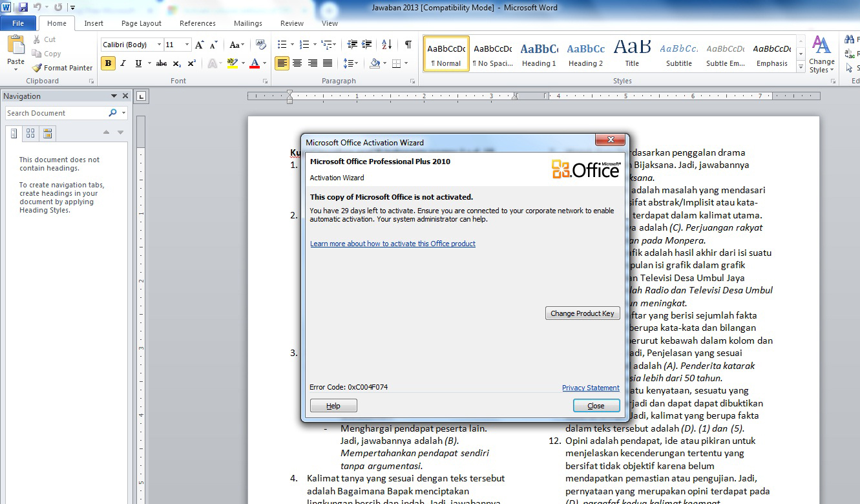Open the Numbering list dropdown arrow

(316, 45)
